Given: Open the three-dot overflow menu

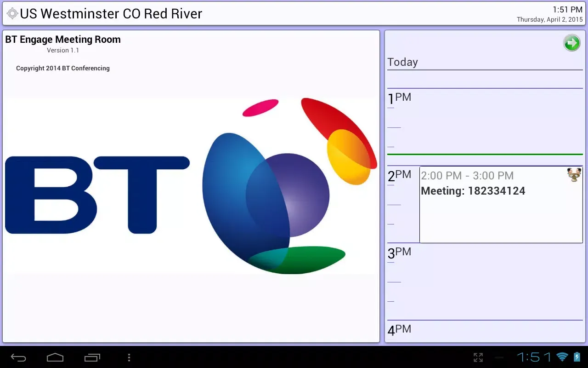Looking at the screenshot, I should coord(129,357).
